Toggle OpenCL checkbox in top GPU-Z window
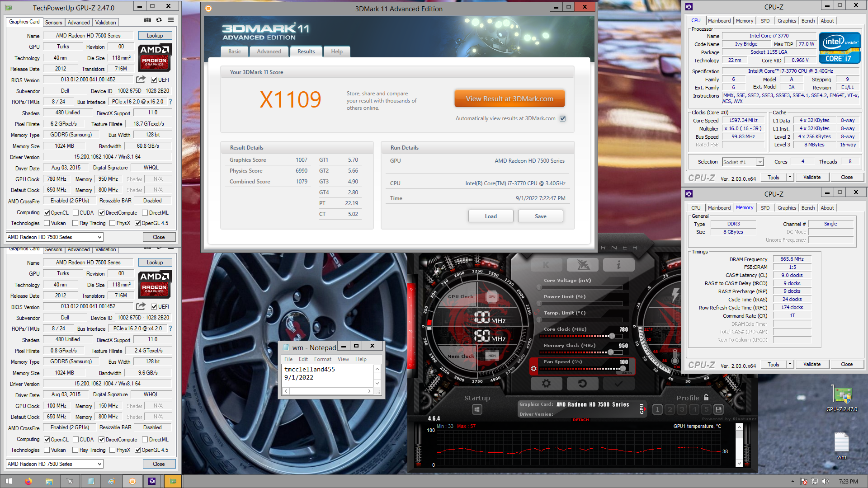Image resolution: width=868 pixels, height=488 pixels. (47, 213)
